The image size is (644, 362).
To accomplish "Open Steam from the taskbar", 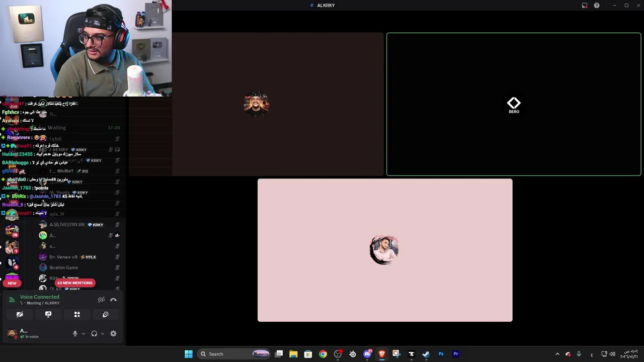I will click(x=426, y=354).
